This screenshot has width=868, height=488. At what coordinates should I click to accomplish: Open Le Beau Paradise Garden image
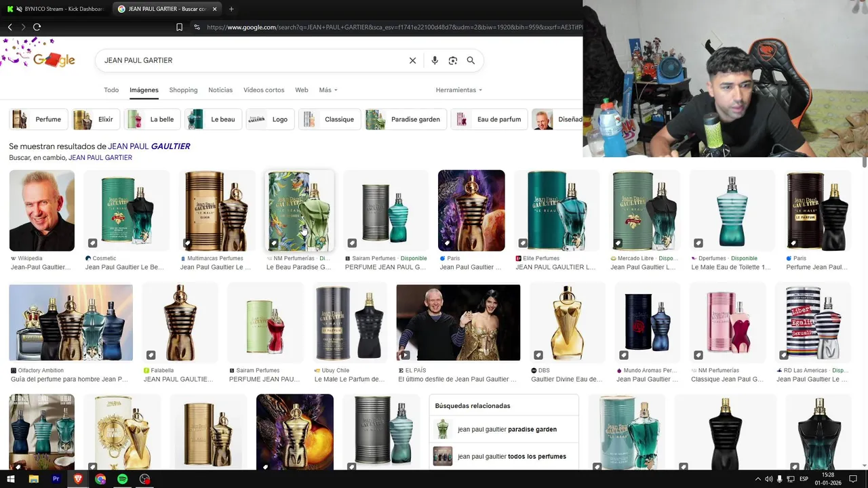tap(299, 211)
